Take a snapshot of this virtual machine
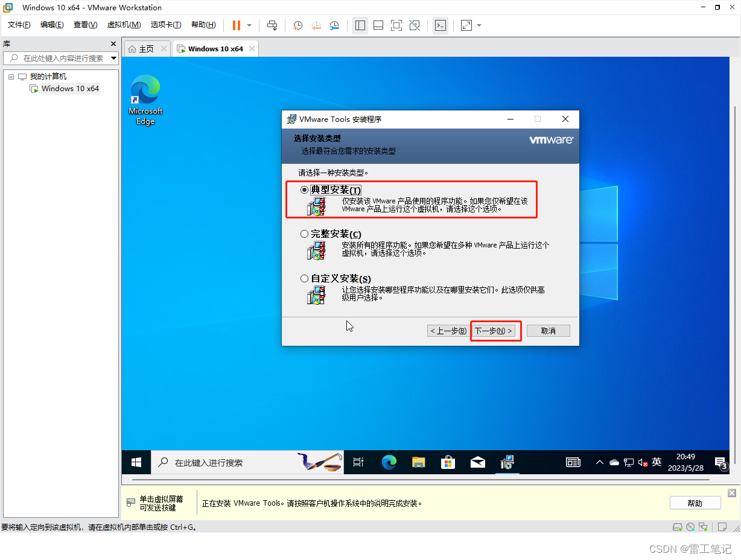The image size is (741, 560). [x=297, y=25]
